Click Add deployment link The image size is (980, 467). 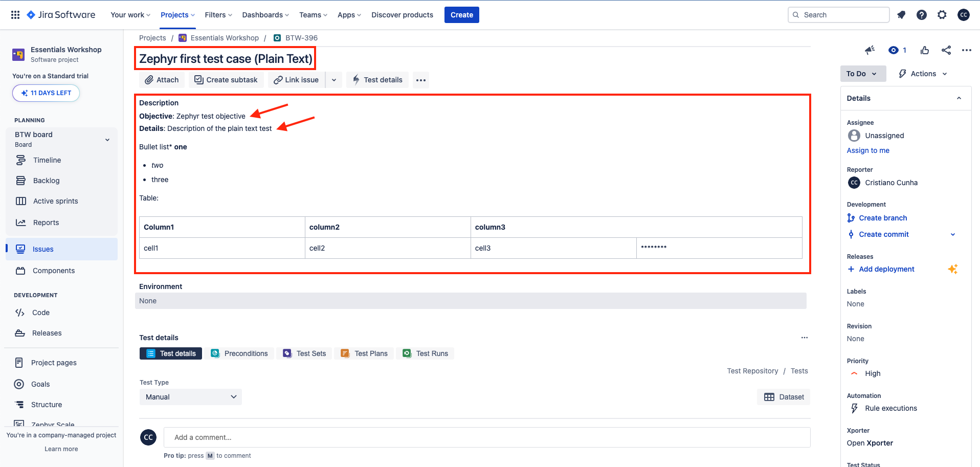pyautogui.click(x=886, y=269)
